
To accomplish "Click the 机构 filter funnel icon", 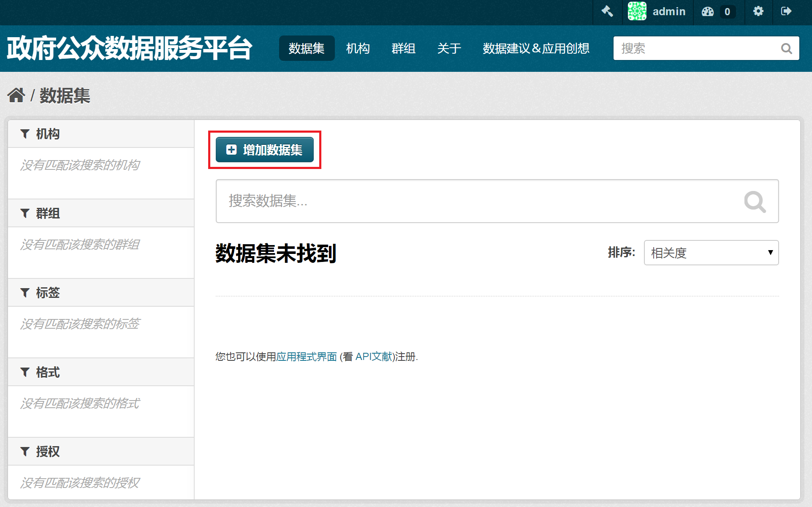I will click(25, 134).
